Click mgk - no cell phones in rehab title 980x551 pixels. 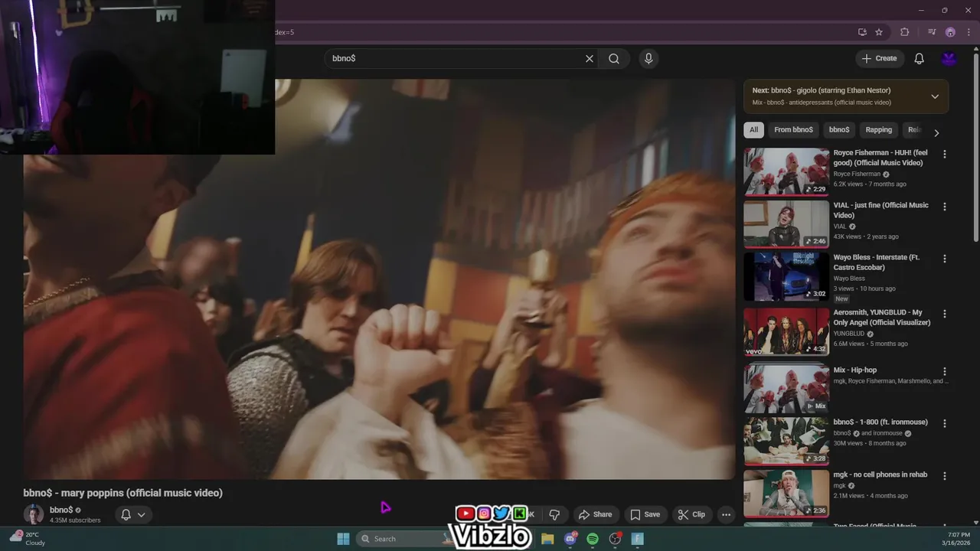880,474
